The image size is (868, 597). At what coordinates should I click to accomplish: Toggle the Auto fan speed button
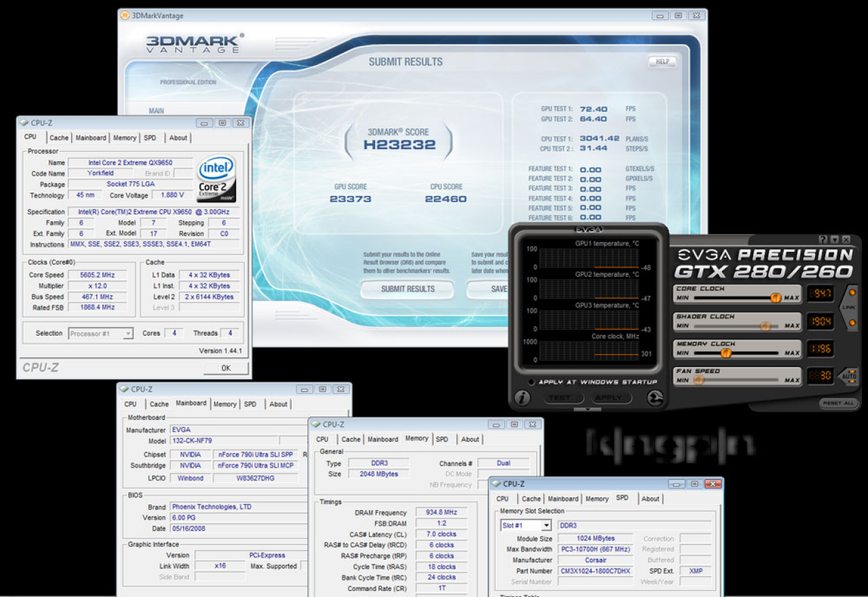click(x=849, y=376)
